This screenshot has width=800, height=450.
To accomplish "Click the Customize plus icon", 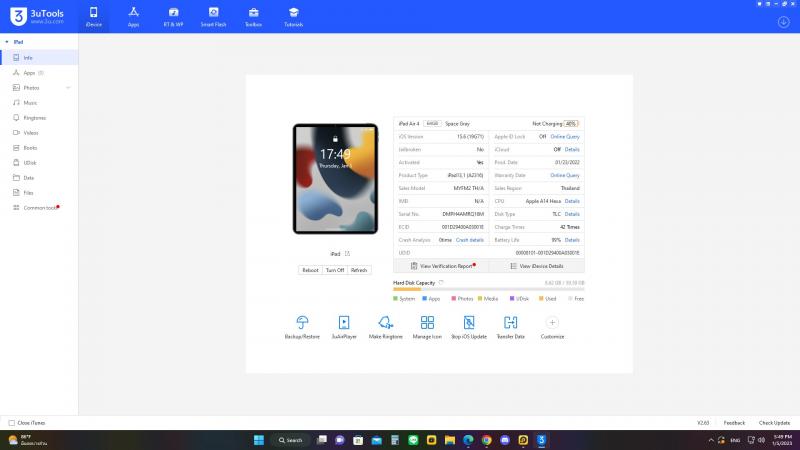I will pyautogui.click(x=552, y=322).
